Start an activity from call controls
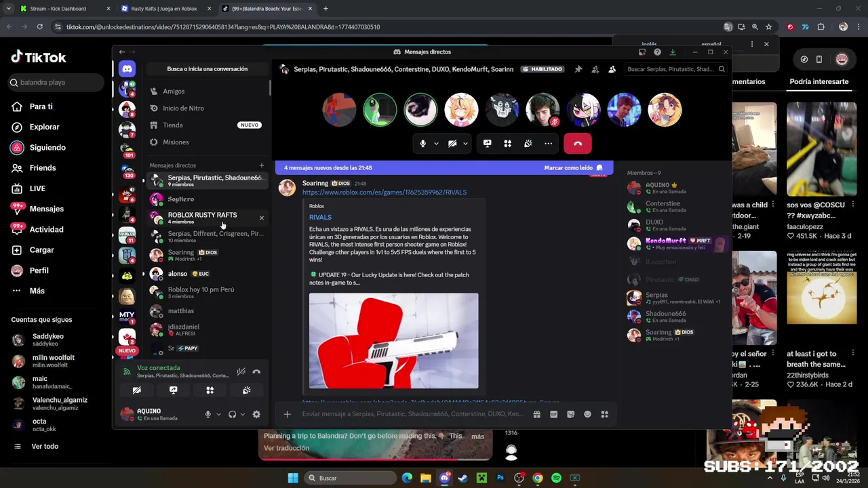 point(507,144)
